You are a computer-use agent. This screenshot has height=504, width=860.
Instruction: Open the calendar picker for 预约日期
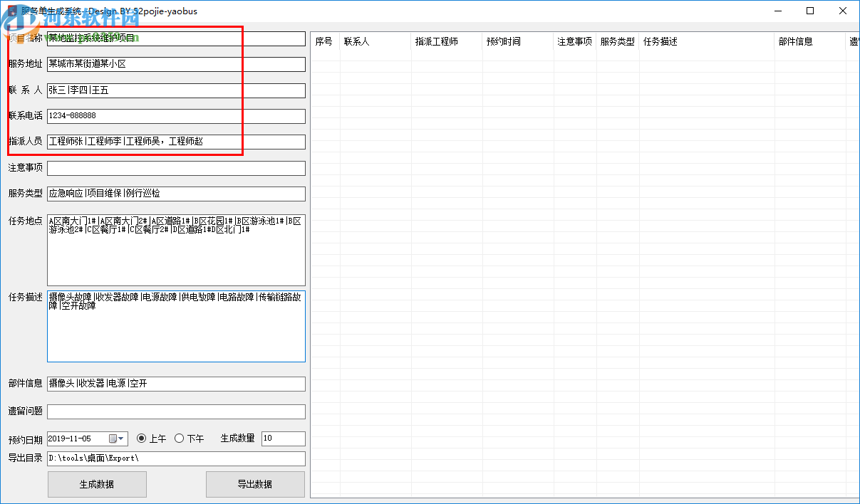coord(117,439)
